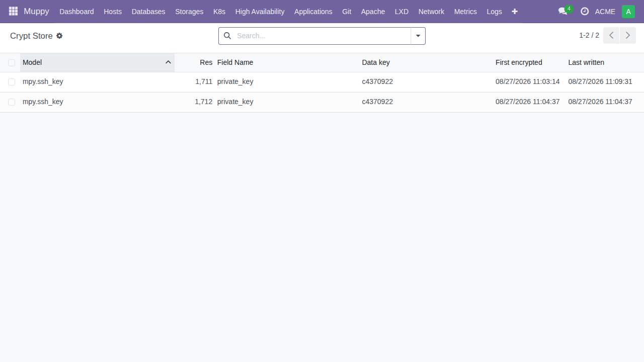Viewport: 644px width, 362px height.
Task: Click first encrypted 08/27/2026 11:03:14
Action: click(x=528, y=81)
